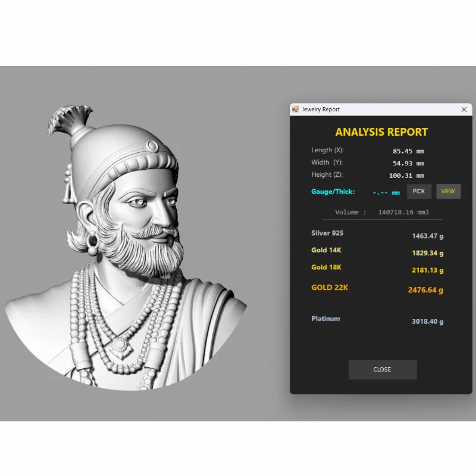Select the Height (Z) value 100.31 mm
The width and height of the screenshot is (476, 476).
406,176
